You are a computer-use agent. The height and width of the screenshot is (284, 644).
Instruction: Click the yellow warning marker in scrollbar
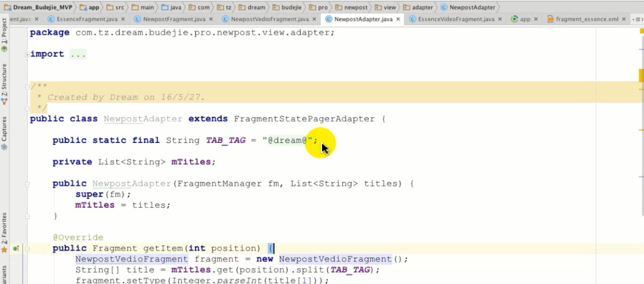click(641, 76)
